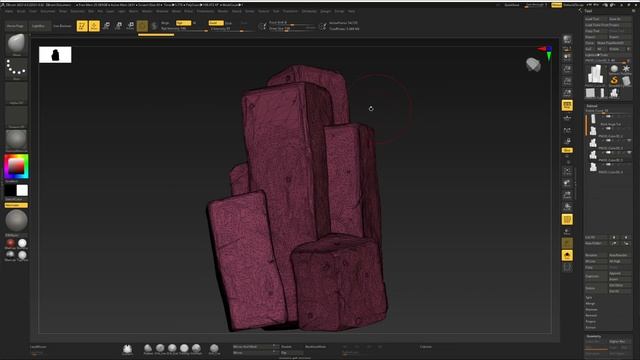Click the BPR render icon
This screenshot has height=360, width=640.
click(567, 40)
